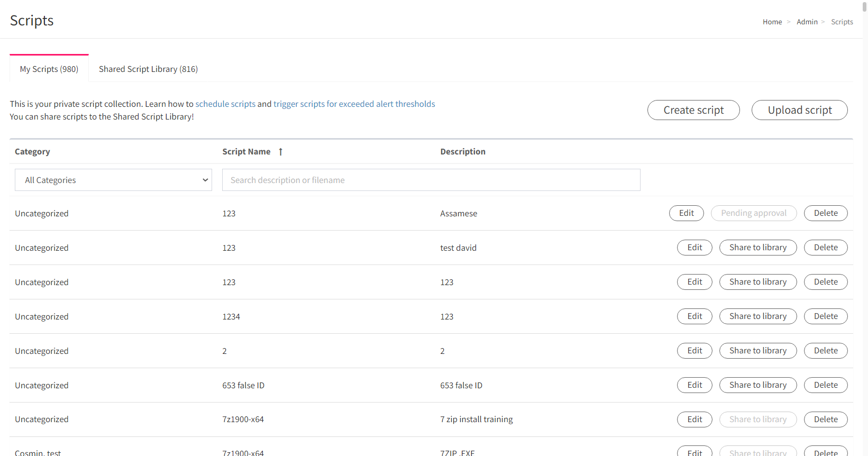Screen dimensions: 868x456
Task: Click the Create script button
Action: (693, 110)
